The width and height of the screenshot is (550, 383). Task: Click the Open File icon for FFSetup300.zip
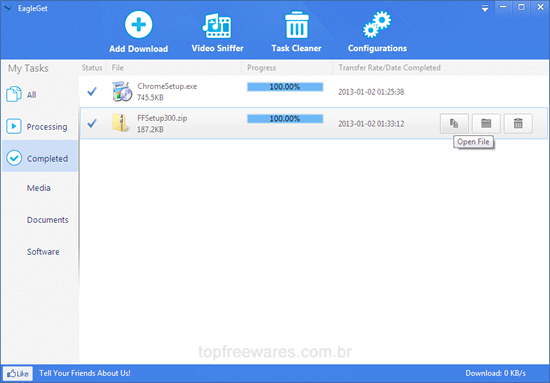pos(454,123)
